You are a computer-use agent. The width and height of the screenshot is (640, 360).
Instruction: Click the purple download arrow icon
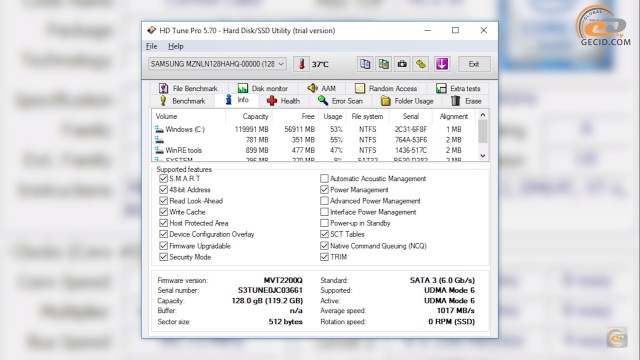(442, 64)
